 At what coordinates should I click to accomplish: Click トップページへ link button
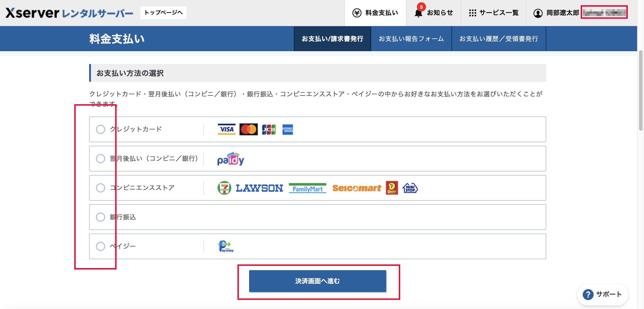[163, 13]
